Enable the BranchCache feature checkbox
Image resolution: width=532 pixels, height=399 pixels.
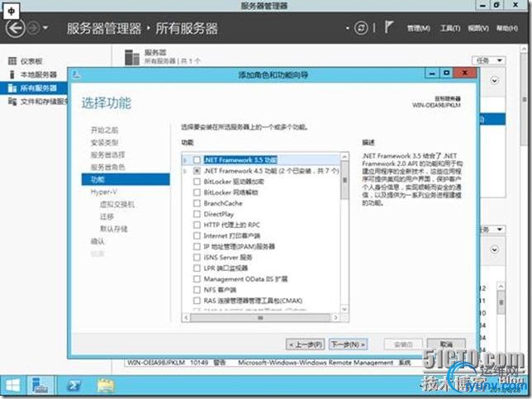pos(197,203)
